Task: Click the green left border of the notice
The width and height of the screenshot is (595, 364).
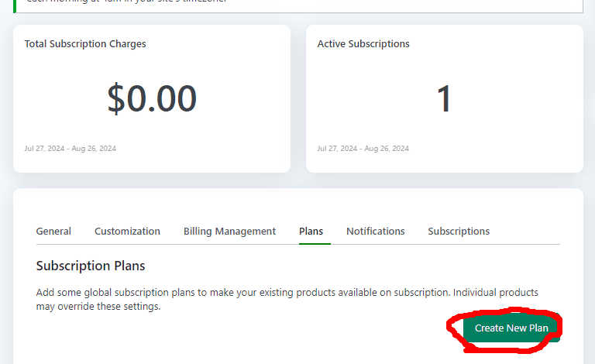Action: 15,6
